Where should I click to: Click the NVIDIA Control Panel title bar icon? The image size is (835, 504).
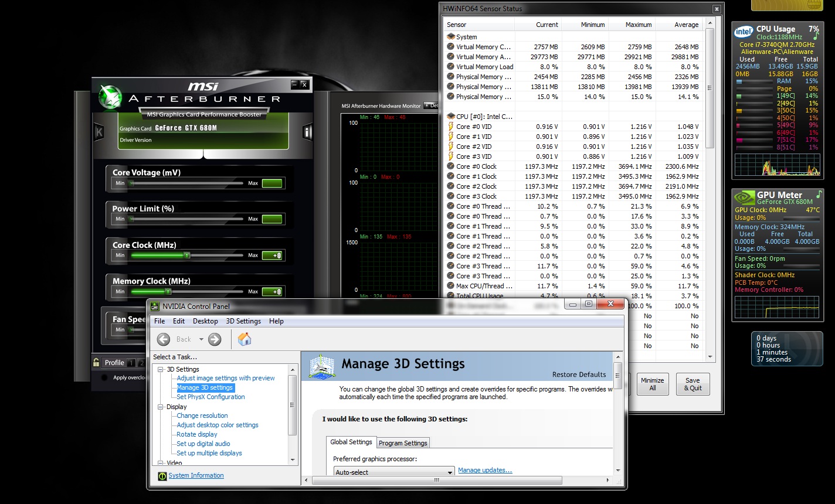pyautogui.click(x=155, y=306)
